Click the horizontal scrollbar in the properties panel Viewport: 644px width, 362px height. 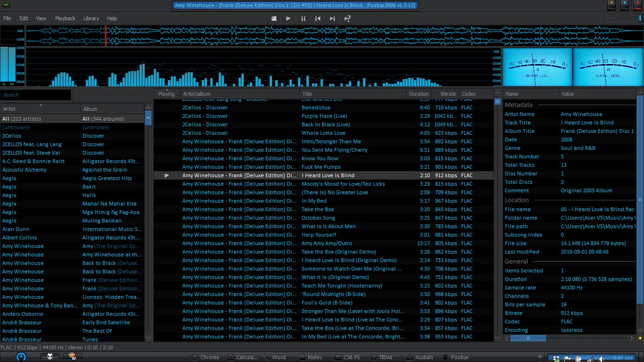tap(528, 338)
